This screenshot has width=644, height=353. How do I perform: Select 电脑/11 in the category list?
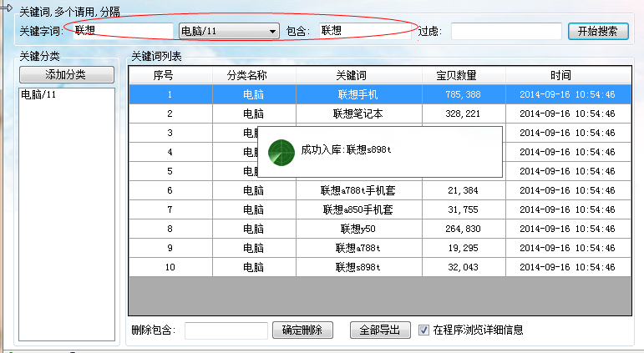[38, 95]
